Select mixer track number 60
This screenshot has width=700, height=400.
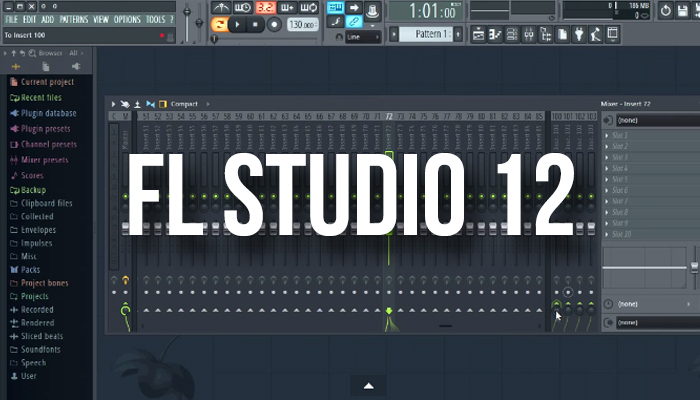coord(250,117)
